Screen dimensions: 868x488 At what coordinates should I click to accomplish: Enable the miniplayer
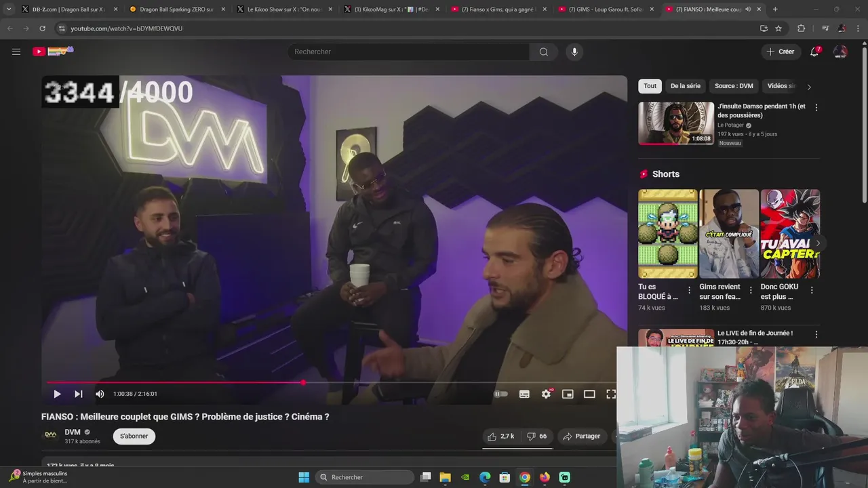pyautogui.click(x=568, y=394)
